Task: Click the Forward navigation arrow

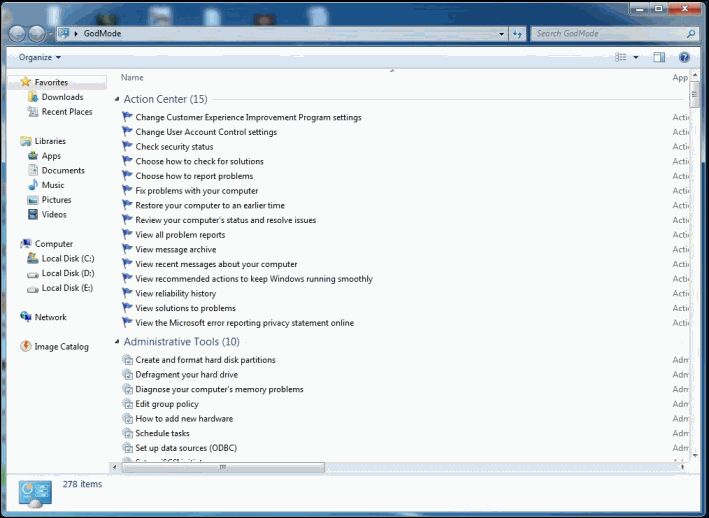Action: [x=37, y=33]
